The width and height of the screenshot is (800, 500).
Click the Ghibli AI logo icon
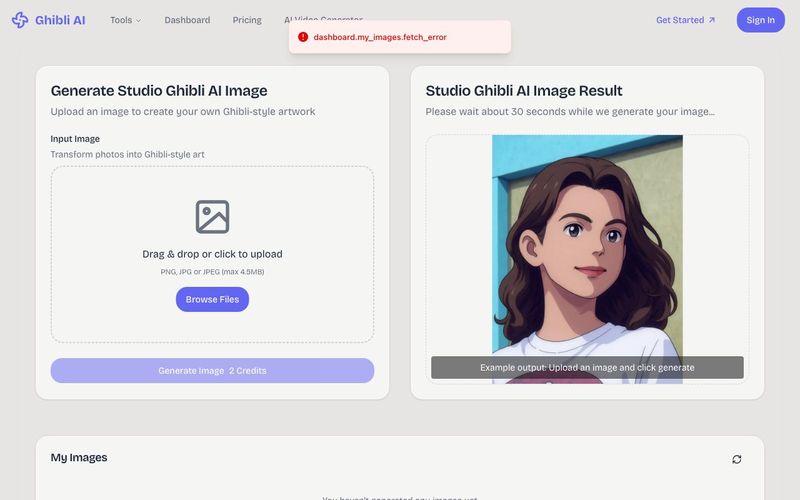click(20, 20)
